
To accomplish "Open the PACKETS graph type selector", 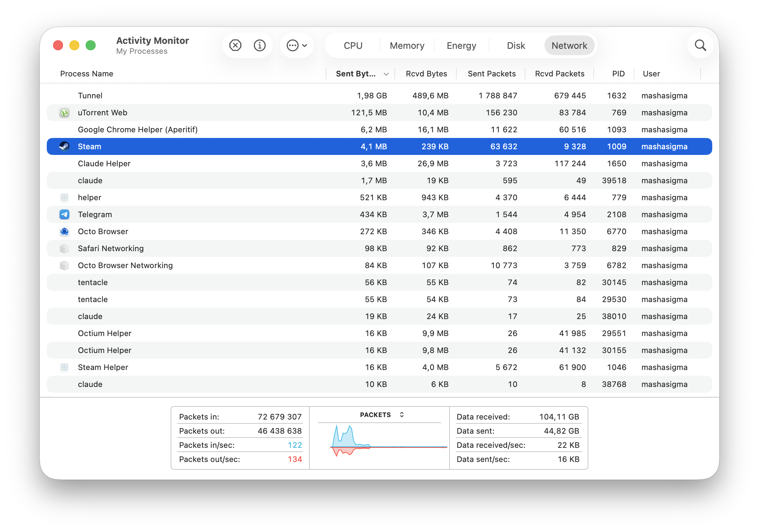I will pyautogui.click(x=382, y=415).
